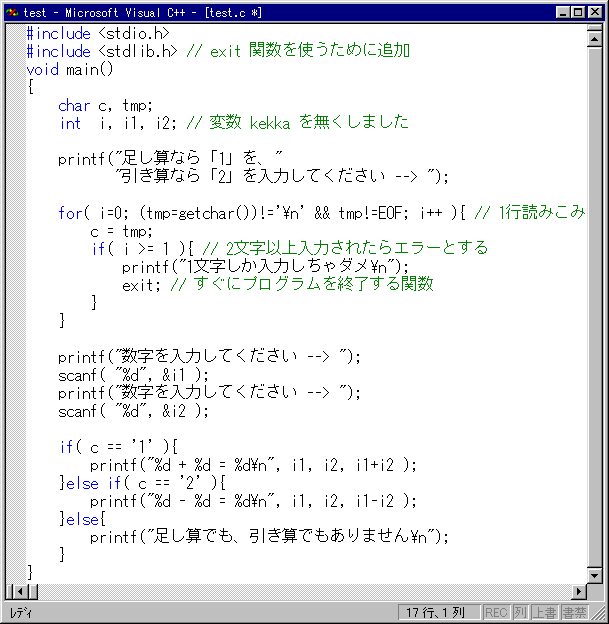Click the horizontal scrollbar left arrow
This screenshot has width=609, height=624.
tap(19, 592)
